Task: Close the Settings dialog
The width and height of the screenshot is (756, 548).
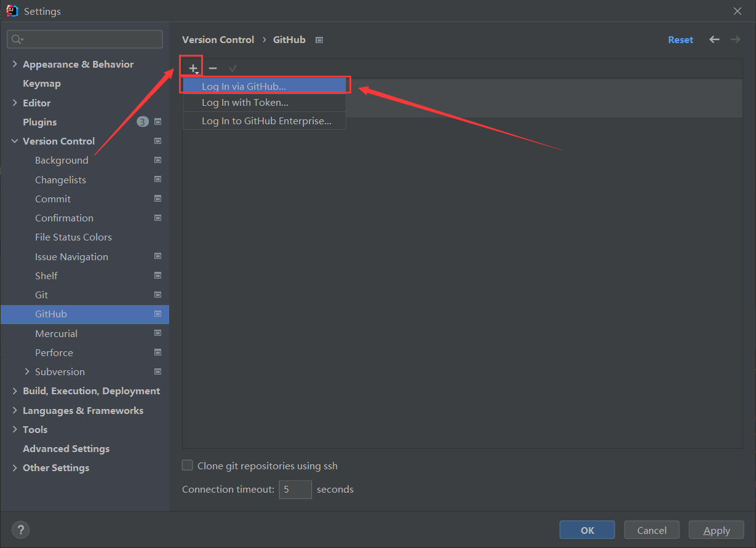Action: click(x=738, y=11)
